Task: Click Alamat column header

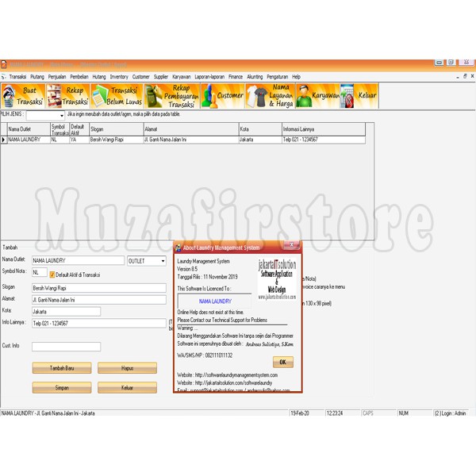Action: coord(191,129)
